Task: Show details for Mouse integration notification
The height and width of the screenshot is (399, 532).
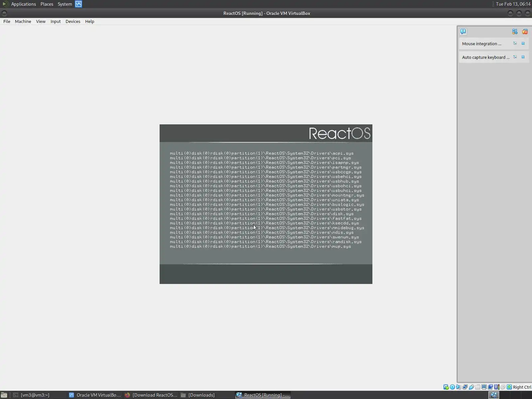Action: pyautogui.click(x=515, y=44)
